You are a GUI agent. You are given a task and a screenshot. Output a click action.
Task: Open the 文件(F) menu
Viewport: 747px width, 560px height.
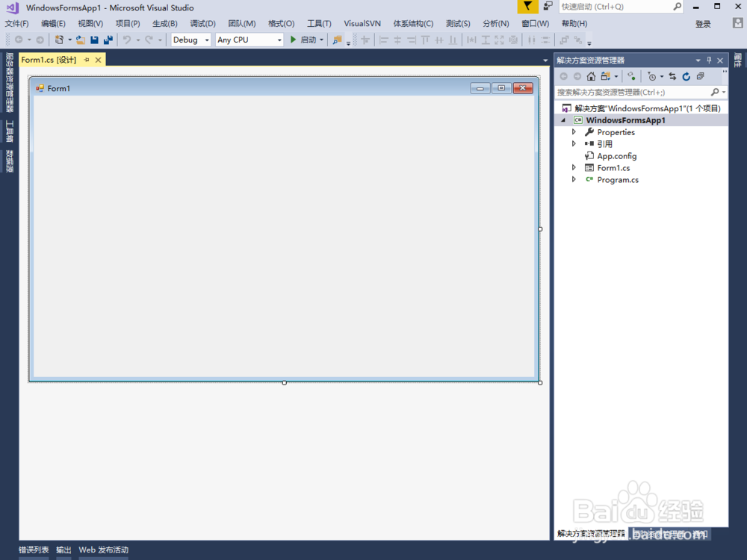[x=16, y=23]
